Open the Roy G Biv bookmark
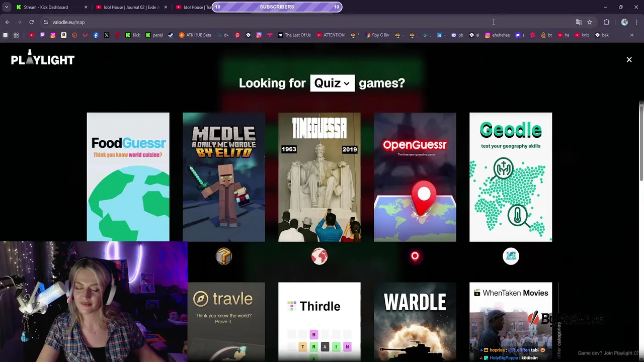This screenshot has width=644, height=362. coord(378,35)
